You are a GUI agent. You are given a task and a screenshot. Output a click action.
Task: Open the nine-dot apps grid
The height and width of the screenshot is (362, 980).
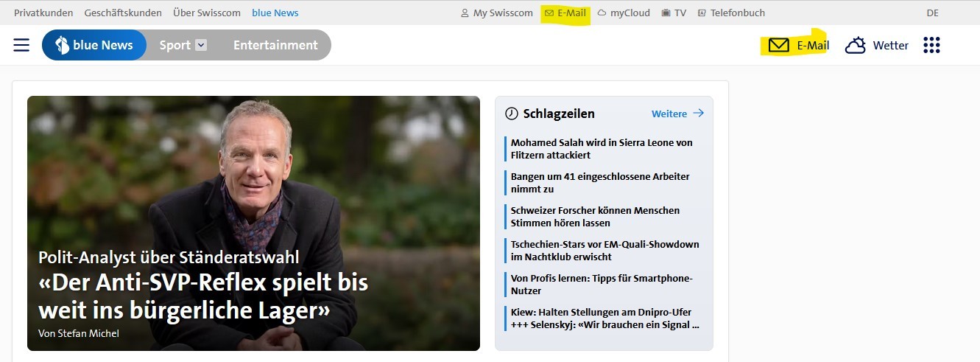pyautogui.click(x=931, y=45)
